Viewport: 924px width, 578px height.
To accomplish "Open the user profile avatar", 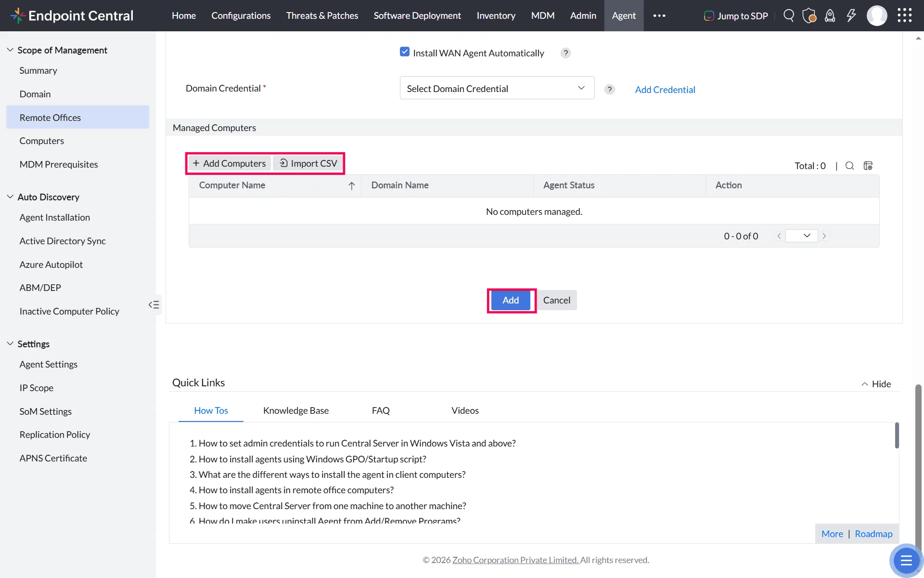I will click(877, 15).
